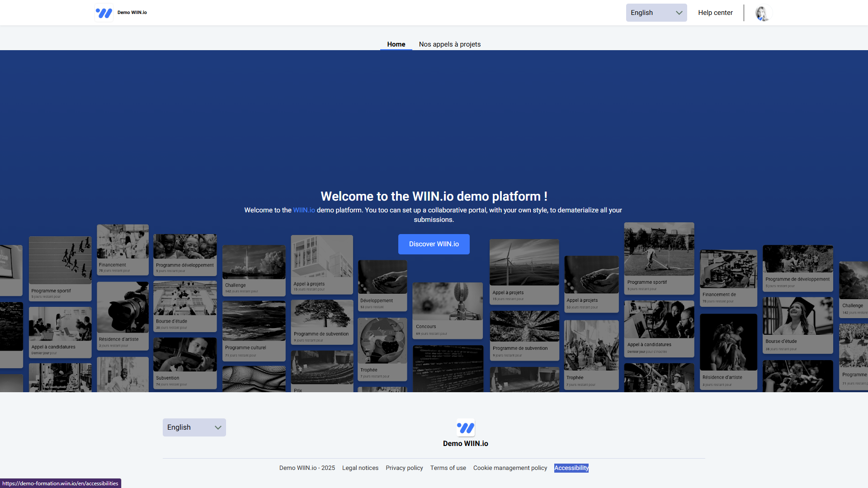Image resolution: width=868 pixels, height=488 pixels.
Task: Open the Terms of use link
Action: (448, 468)
